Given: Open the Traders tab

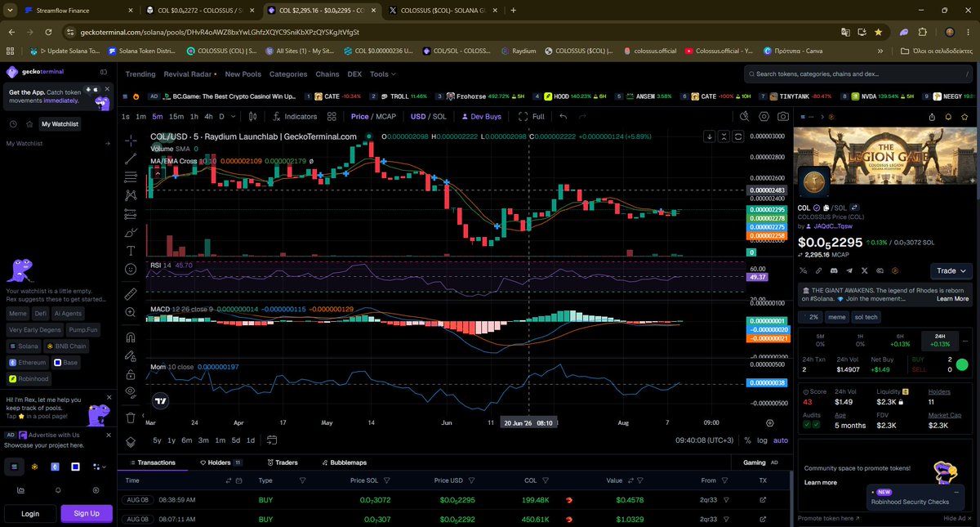Looking at the screenshot, I should tap(281, 462).
